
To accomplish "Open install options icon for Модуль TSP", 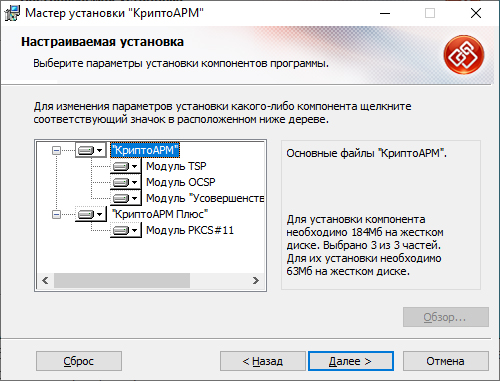I will pos(126,166).
